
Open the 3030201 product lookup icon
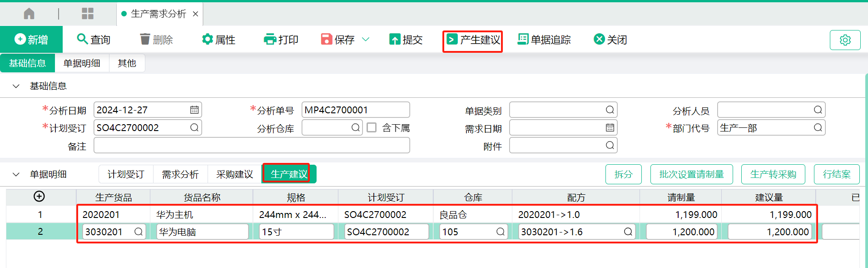pos(139,232)
